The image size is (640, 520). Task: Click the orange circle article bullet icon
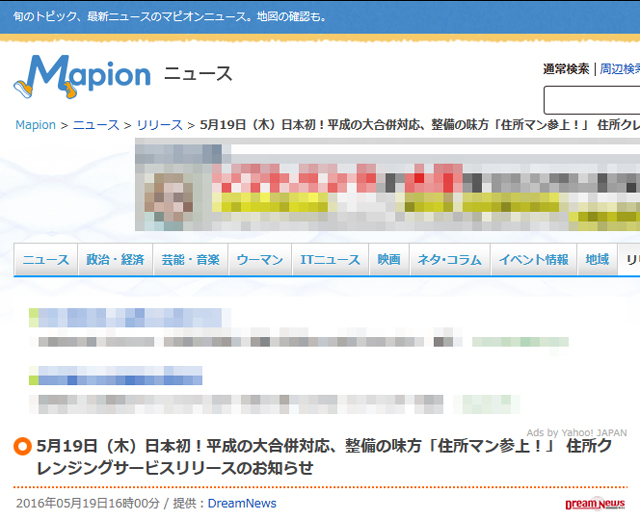coord(22,446)
